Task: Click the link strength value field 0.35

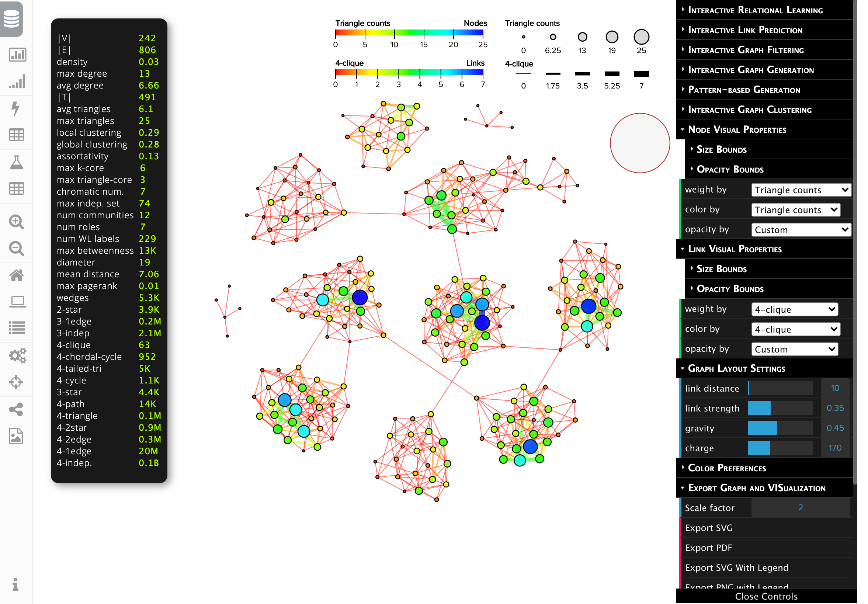Action: point(835,408)
